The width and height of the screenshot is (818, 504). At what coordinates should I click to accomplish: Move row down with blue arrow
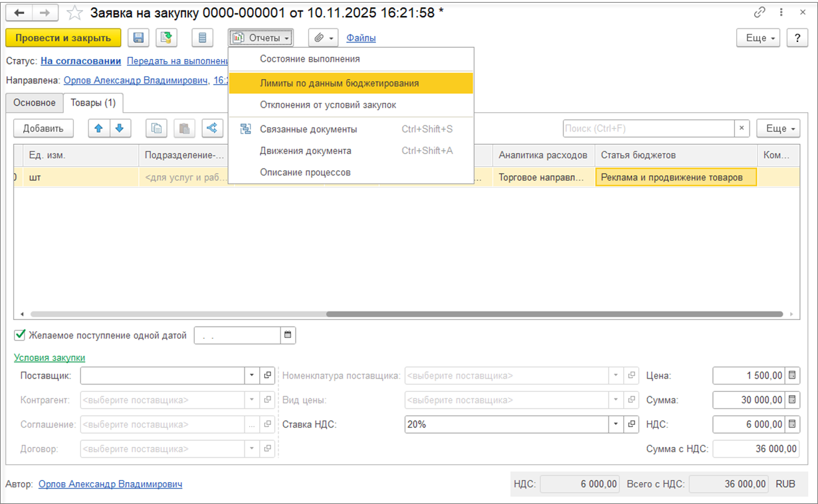(120, 128)
